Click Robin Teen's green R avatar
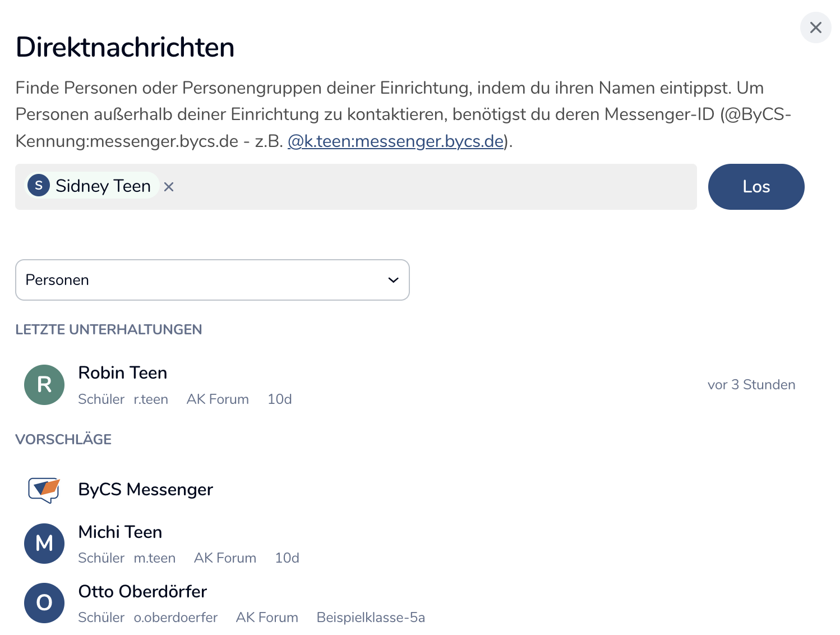The height and width of the screenshot is (635, 840). click(44, 385)
